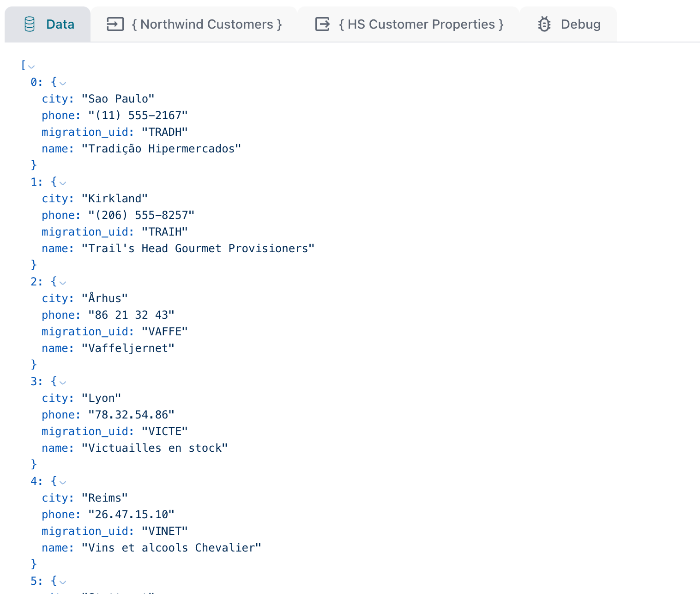Click index label 2: of third object
The width and height of the screenshot is (700, 594).
point(37,282)
